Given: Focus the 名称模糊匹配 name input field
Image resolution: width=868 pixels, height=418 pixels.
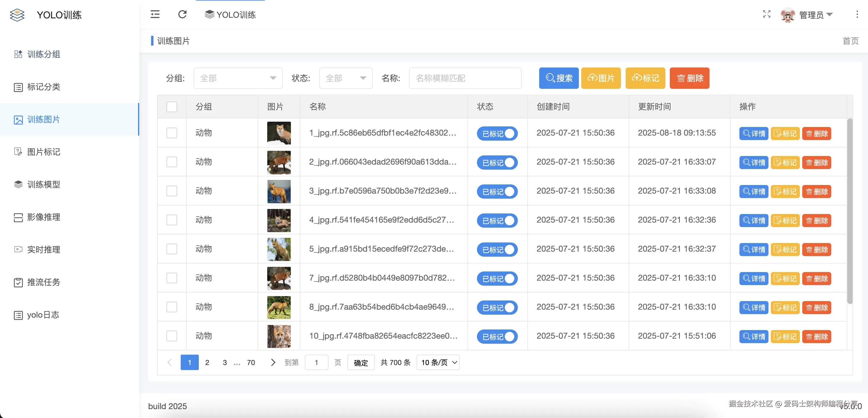Looking at the screenshot, I should point(465,78).
